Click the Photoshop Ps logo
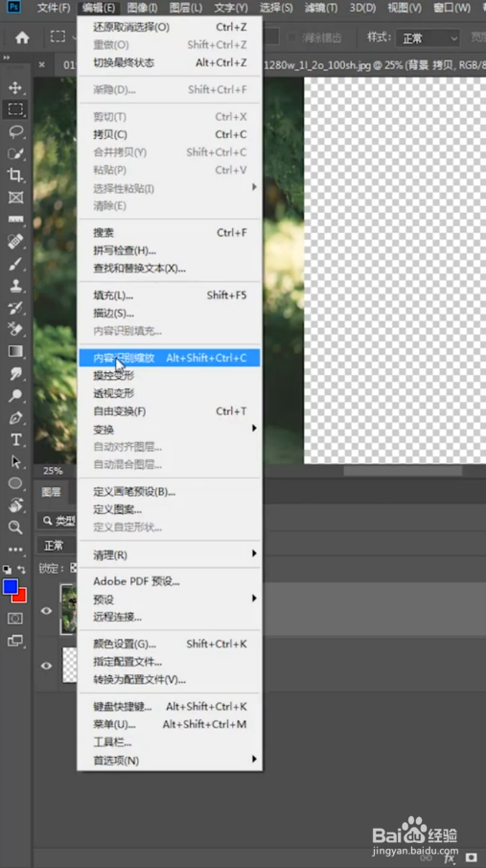This screenshot has width=486, height=868. click(x=14, y=8)
